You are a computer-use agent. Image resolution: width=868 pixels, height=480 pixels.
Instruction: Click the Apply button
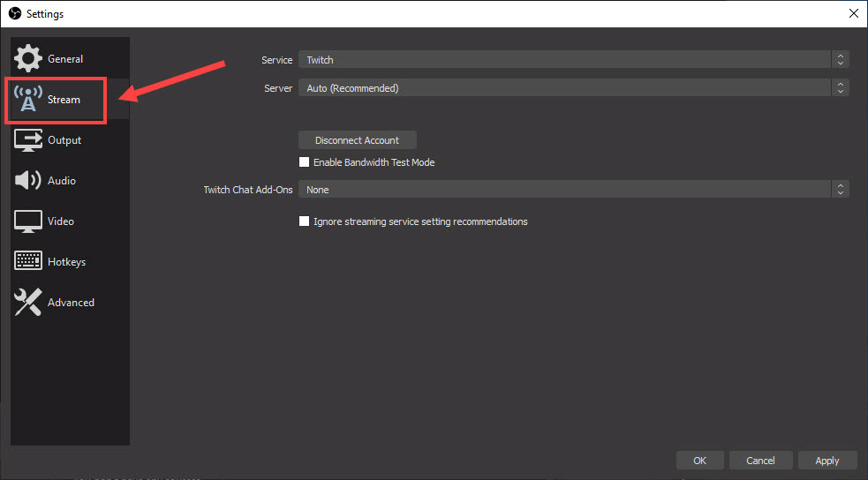826,461
